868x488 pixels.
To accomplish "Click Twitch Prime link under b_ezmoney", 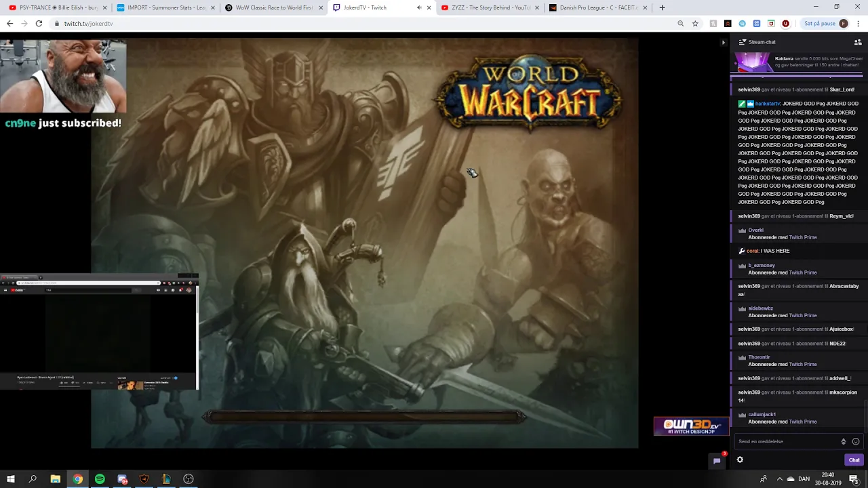I will [802, 272].
